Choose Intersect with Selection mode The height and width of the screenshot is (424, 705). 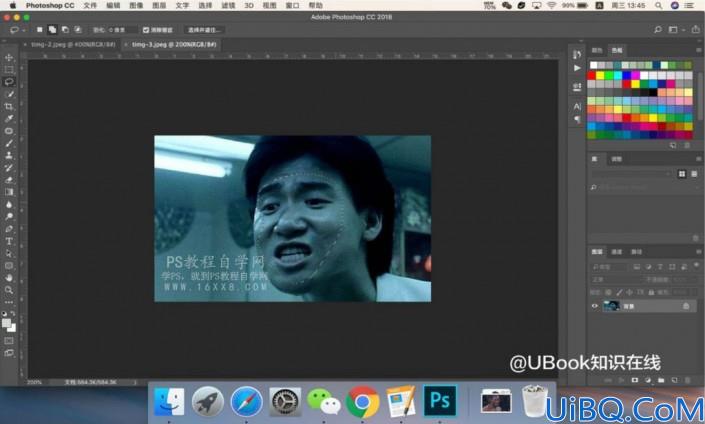click(78, 30)
